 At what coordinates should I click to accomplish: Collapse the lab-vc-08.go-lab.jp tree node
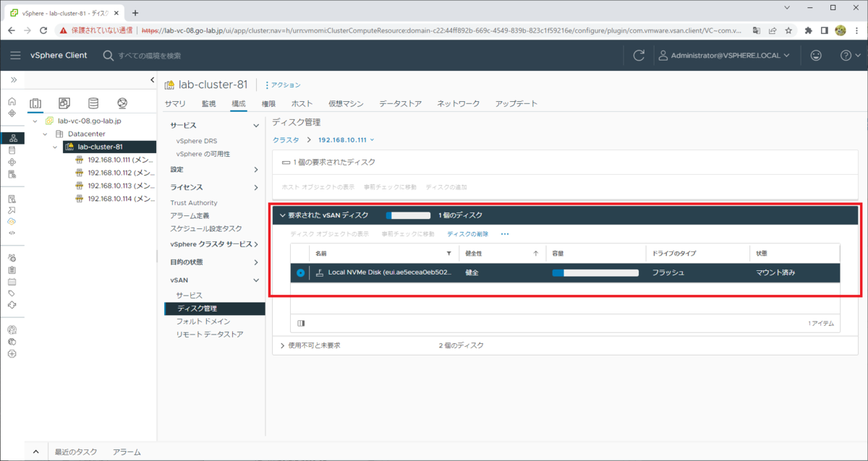[x=35, y=121]
